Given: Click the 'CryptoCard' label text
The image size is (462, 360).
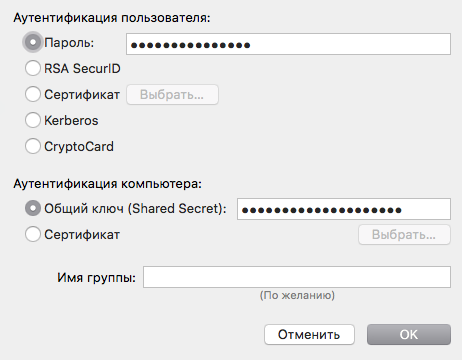Looking at the screenshot, I should [x=79, y=147].
